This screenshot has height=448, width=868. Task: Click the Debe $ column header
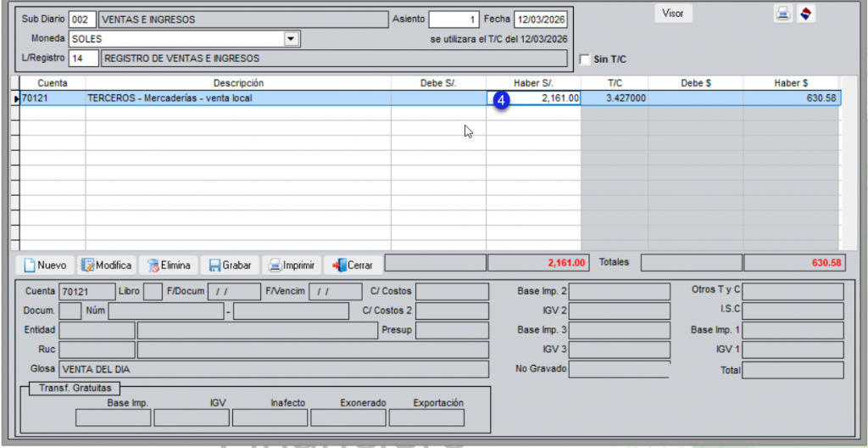[695, 83]
